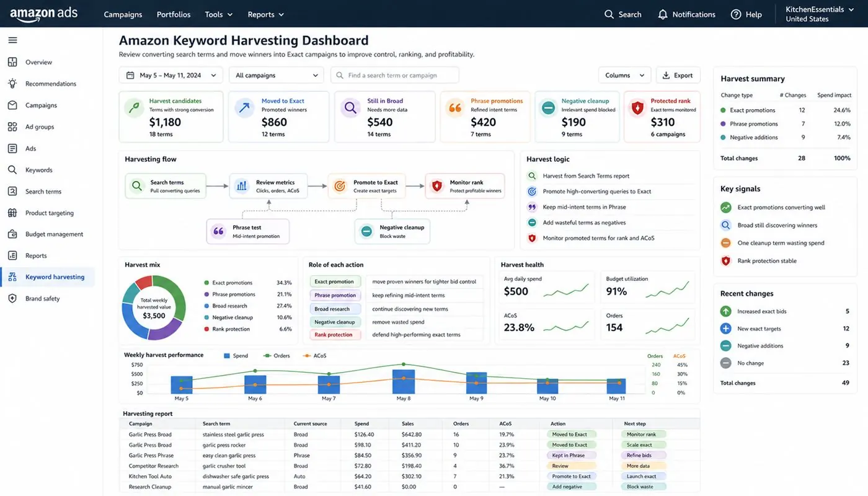Click the Add negative action tag
Screen dimensions: 868x496
click(x=571, y=487)
